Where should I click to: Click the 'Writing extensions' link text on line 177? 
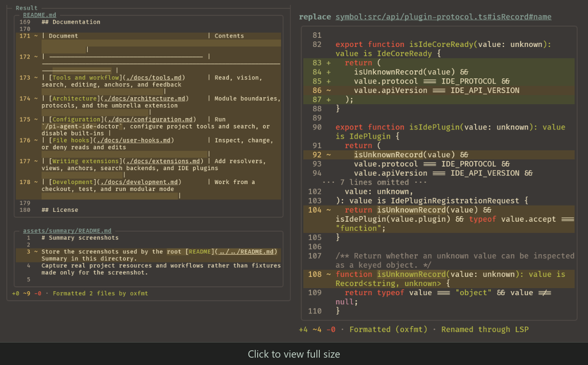tap(86, 161)
